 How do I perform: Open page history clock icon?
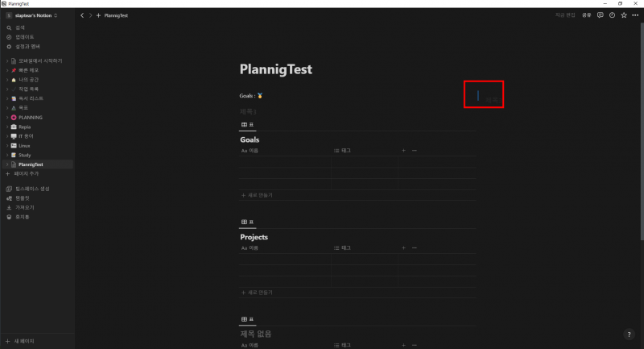612,15
